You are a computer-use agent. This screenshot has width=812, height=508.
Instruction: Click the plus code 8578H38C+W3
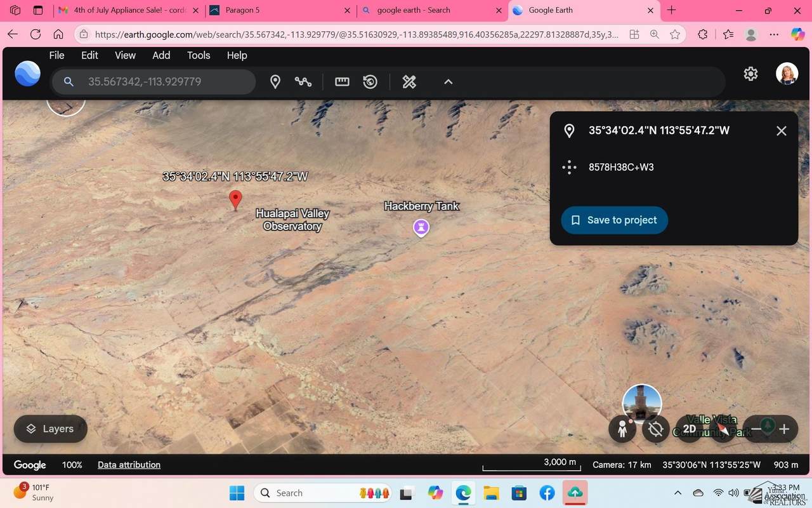pos(621,167)
